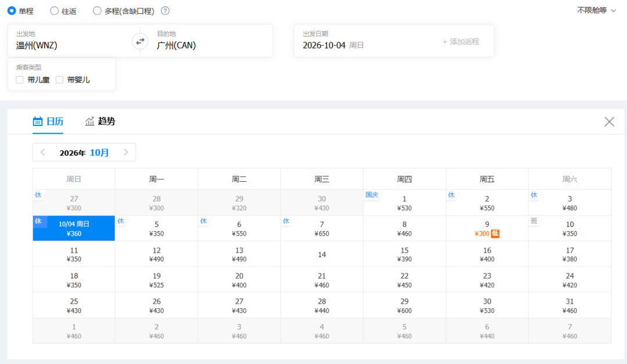The image size is (627, 364).
Task: Choose October 3 priced ¥480
Action: [x=570, y=203]
